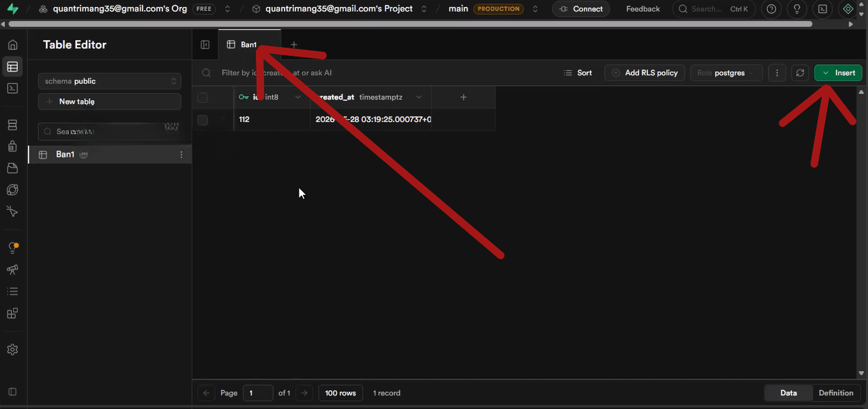Click the created_at timestamp cell

[371, 120]
